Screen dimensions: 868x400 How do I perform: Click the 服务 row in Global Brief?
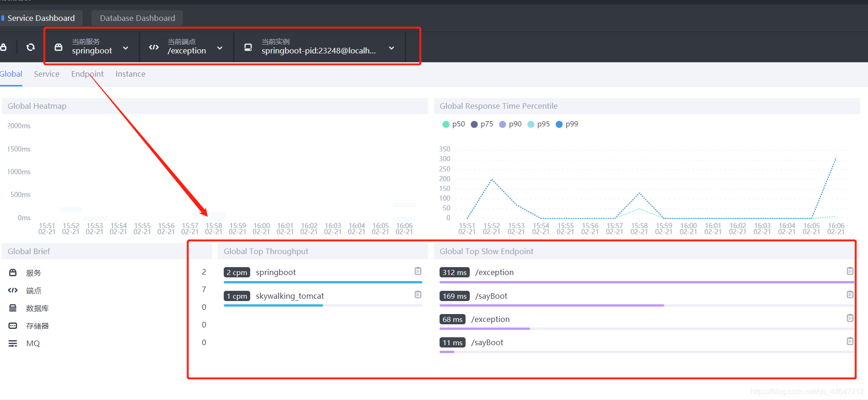pyautogui.click(x=107, y=273)
